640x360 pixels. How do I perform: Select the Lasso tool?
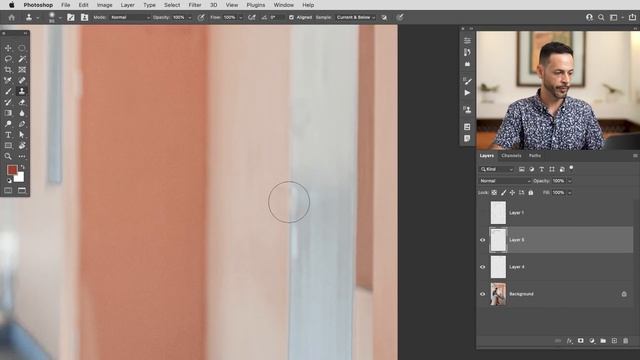8,59
